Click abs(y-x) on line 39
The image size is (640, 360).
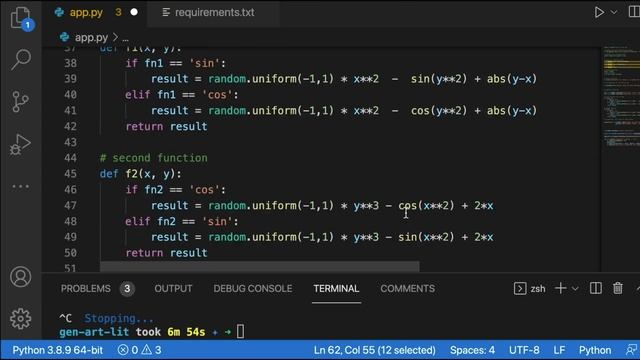[512, 79]
